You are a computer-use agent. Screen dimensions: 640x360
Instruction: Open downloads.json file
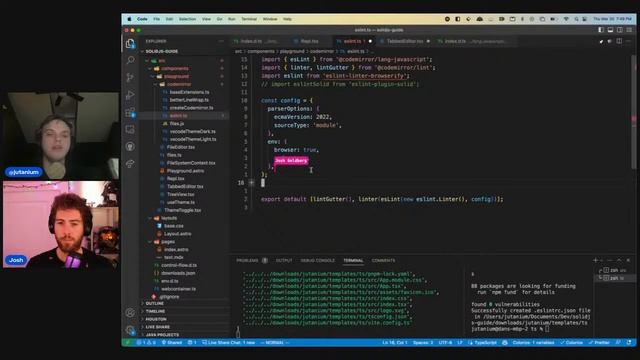pyautogui.click(x=178, y=273)
